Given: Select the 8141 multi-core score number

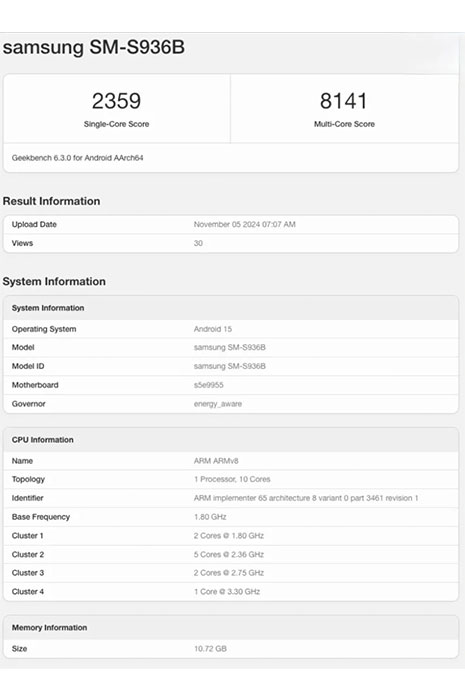Looking at the screenshot, I should (344, 101).
